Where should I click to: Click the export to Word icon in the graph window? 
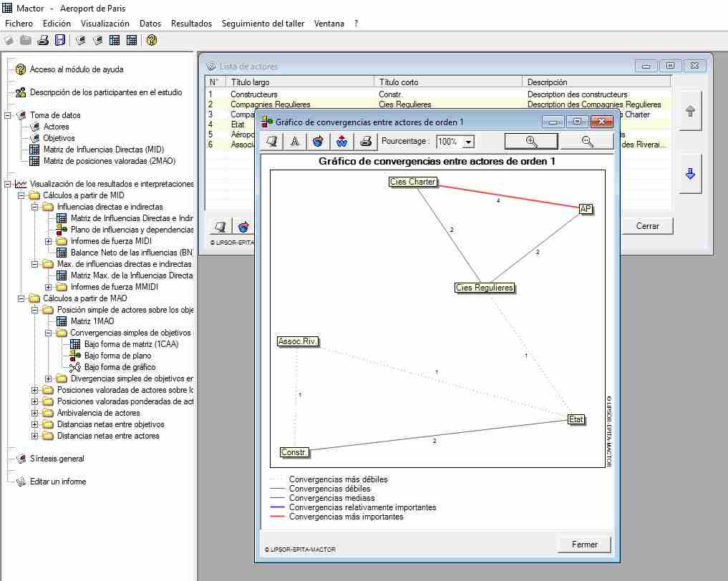[341, 141]
